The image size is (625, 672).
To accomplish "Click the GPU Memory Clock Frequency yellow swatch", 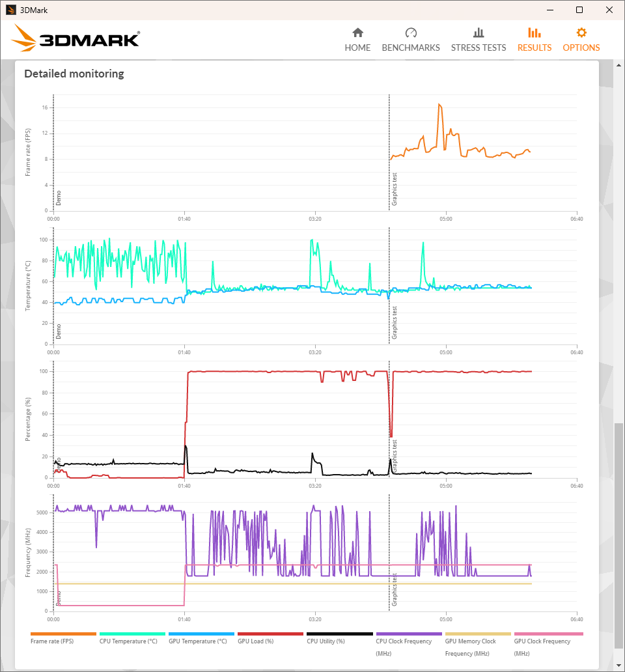I will click(478, 634).
